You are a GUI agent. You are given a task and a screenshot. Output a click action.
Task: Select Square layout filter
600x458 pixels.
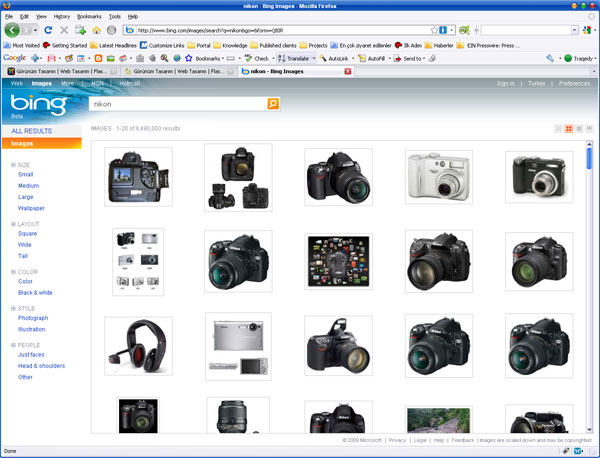point(27,233)
